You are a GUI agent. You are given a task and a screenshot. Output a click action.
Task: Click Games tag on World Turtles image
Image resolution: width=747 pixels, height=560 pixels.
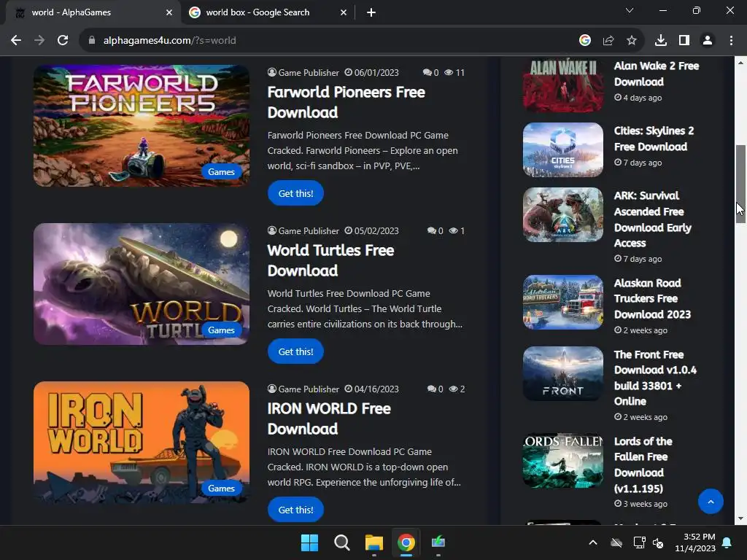tap(221, 330)
